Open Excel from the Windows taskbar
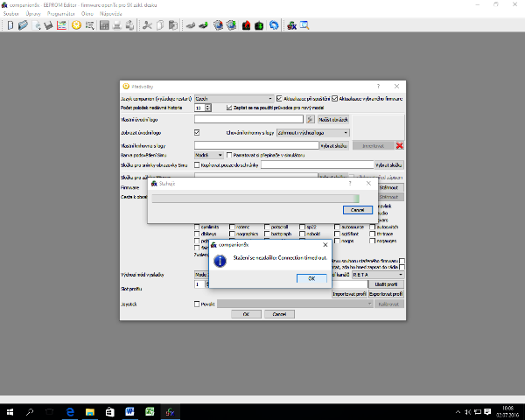525x420 pixels. tap(150, 410)
